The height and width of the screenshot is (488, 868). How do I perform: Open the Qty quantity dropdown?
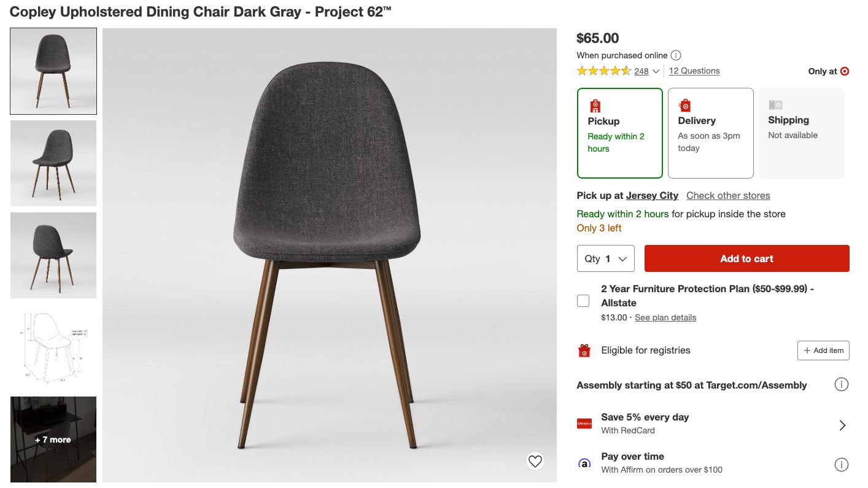click(605, 258)
